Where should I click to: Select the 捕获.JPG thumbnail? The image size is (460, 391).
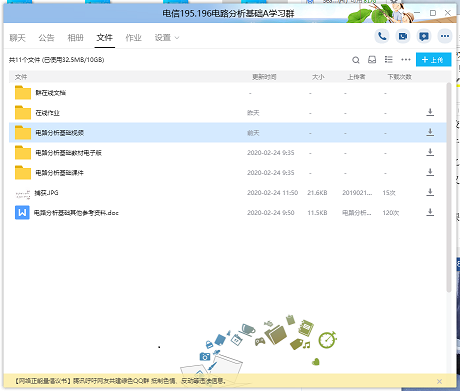pos(23,193)
